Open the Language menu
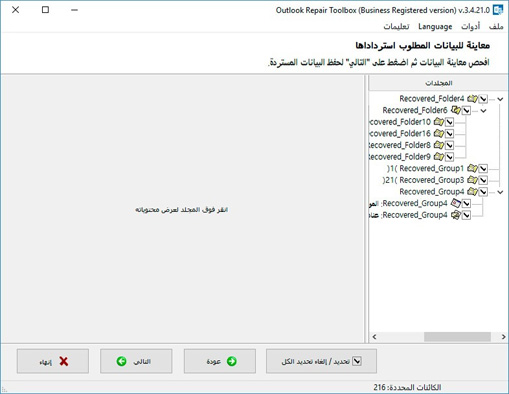 pos(435,27)
